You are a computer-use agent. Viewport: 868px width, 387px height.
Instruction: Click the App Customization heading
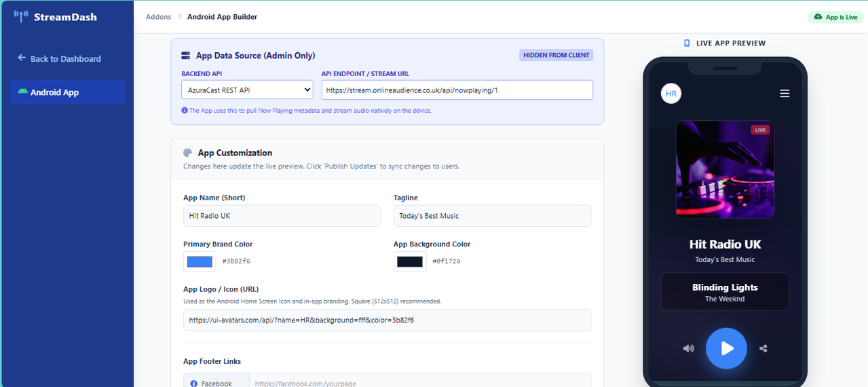(x=235, y=153)
